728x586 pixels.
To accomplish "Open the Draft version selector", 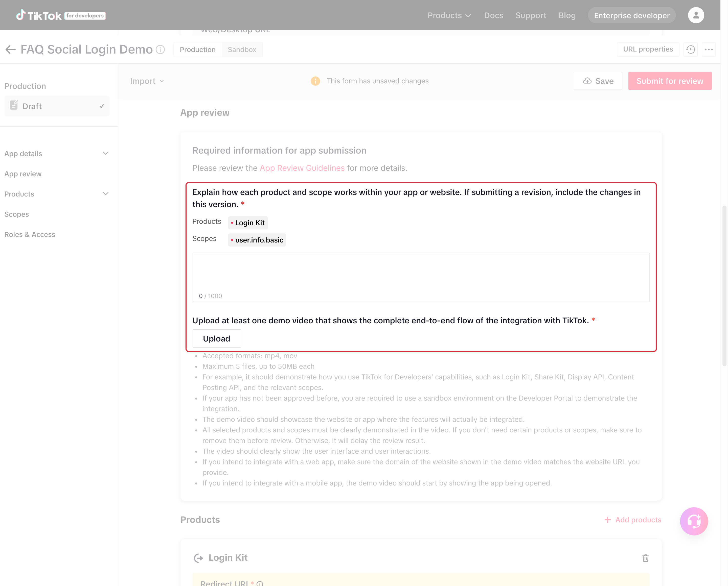I will click(57, 106).
